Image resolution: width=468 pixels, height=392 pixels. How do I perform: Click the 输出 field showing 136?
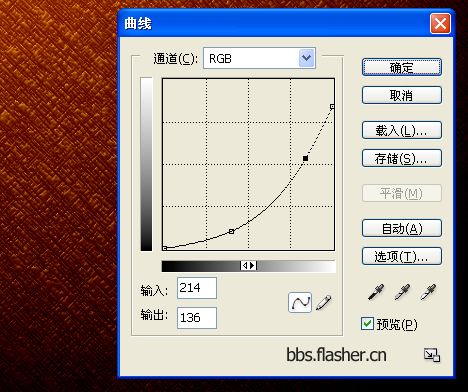coord(197,318)
